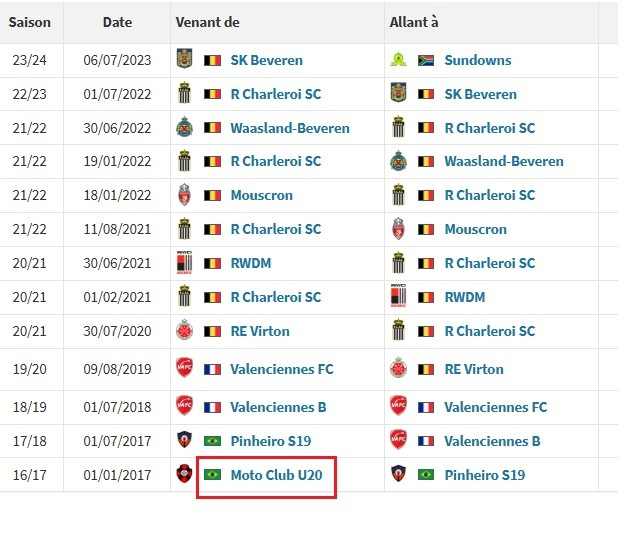Open the Waasland-Beveren link in the 19/01/2022 row
Image resolution: width=641 pixels, height=539 pixels.
pyautogui.click(x=504, y=161)
